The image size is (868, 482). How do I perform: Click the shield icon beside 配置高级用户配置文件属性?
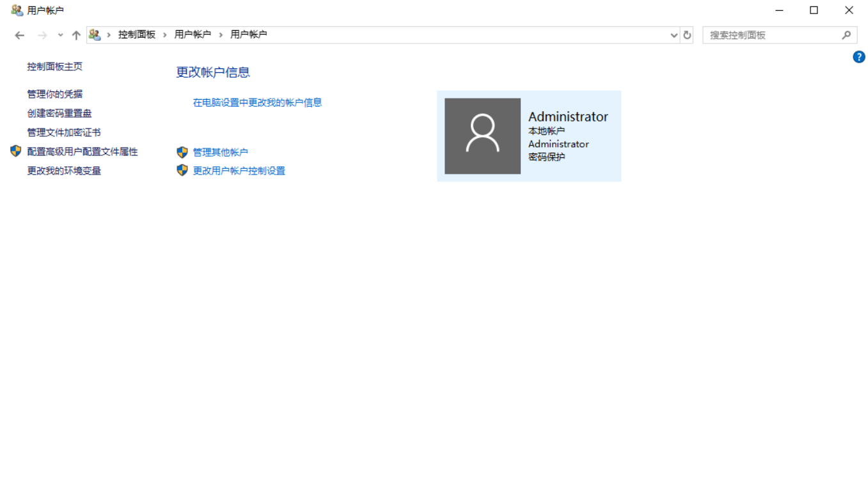coord(14,152)
